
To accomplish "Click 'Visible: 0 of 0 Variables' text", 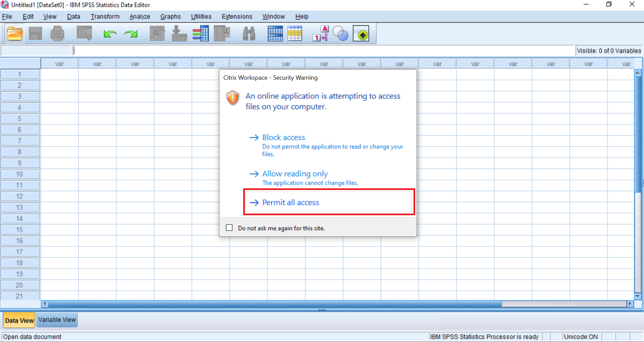I will click(609, 51).
